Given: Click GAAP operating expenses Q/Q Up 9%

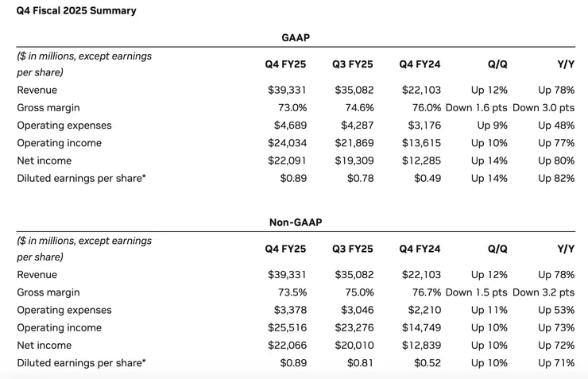Looking at the screenshot, I should point(492,126).
